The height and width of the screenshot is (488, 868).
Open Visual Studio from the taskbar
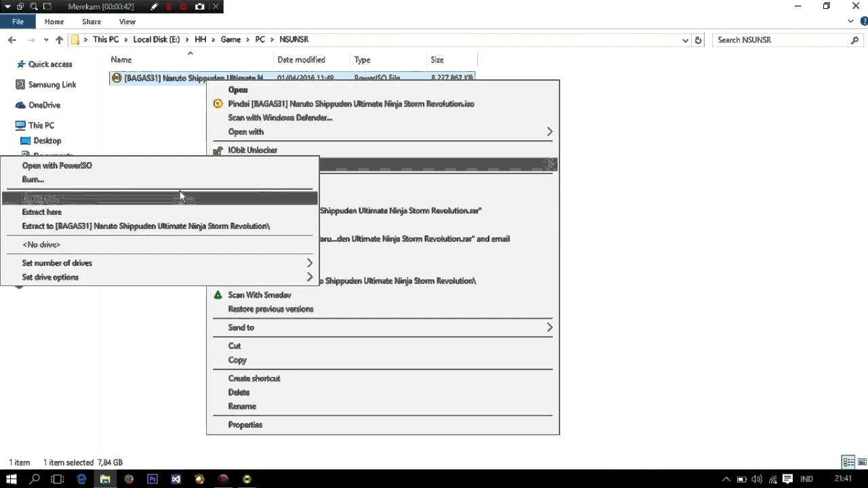[176, 479]
